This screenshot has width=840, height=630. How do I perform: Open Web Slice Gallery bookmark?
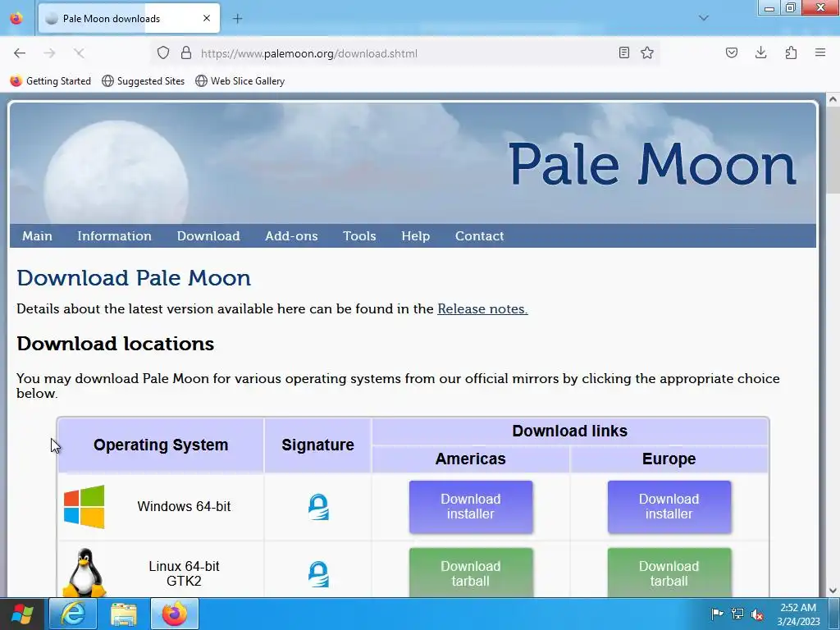click(x=240, y=81)
